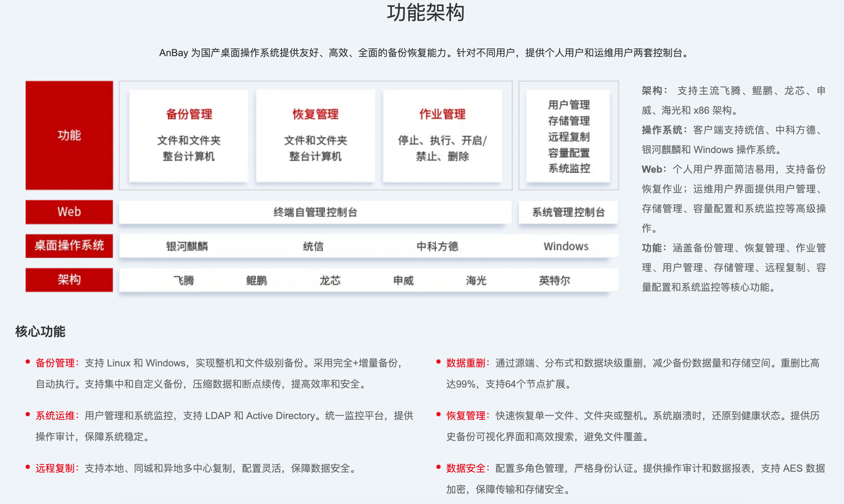Screen dimensions: 844x504
Task: Click the red "远程复制:" bullet label under 核心功能
Action: tap(58, 468)
